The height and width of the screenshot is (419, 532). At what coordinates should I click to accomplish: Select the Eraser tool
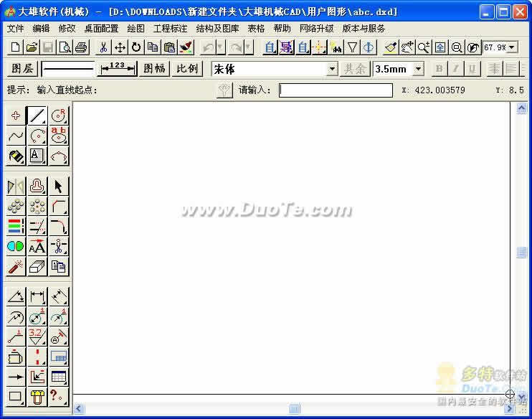pyautogui.click(x=37, y=267)
